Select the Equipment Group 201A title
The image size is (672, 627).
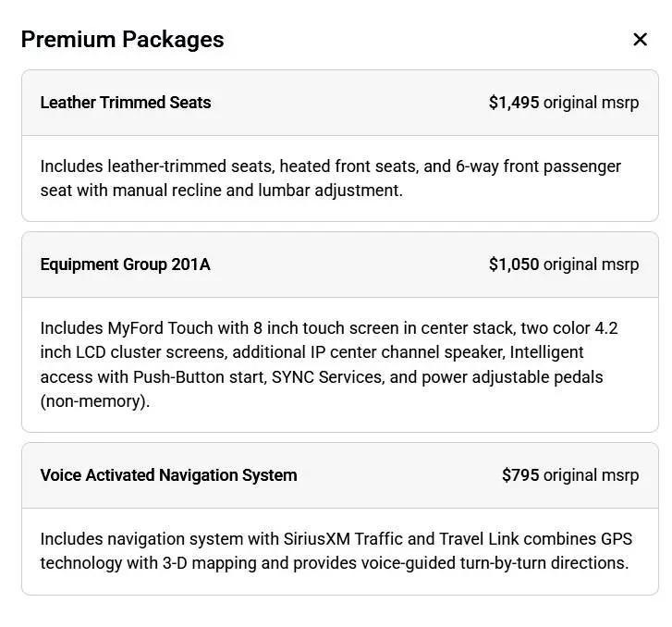125,264
